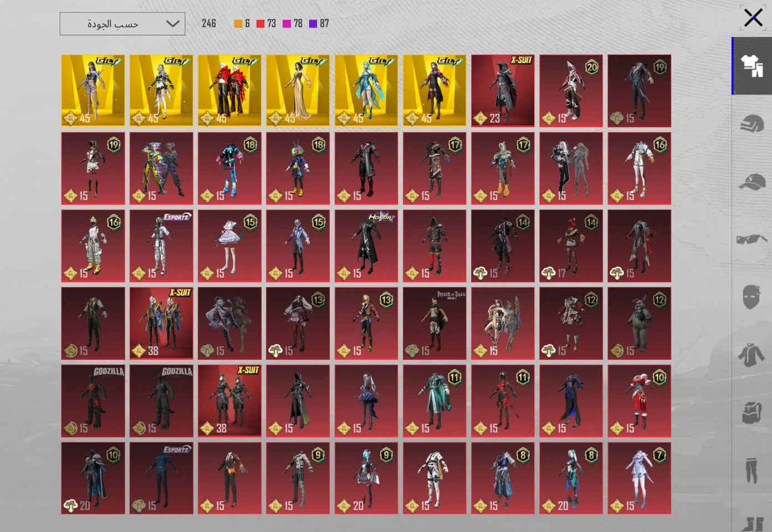Open the Attack on Titan outfit card
Image resolution: width=772 pixels, height=532 pixels.
tap(434, 323)
